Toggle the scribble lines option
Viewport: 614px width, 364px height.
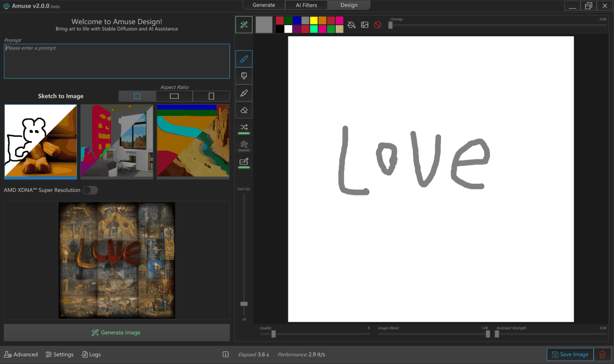coord(244,144)
